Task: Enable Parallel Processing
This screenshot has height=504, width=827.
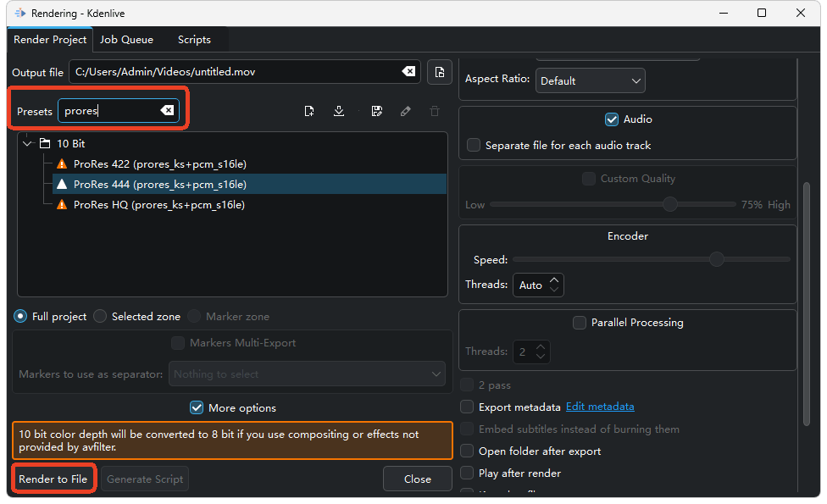Action: click(x=579, y=323)
